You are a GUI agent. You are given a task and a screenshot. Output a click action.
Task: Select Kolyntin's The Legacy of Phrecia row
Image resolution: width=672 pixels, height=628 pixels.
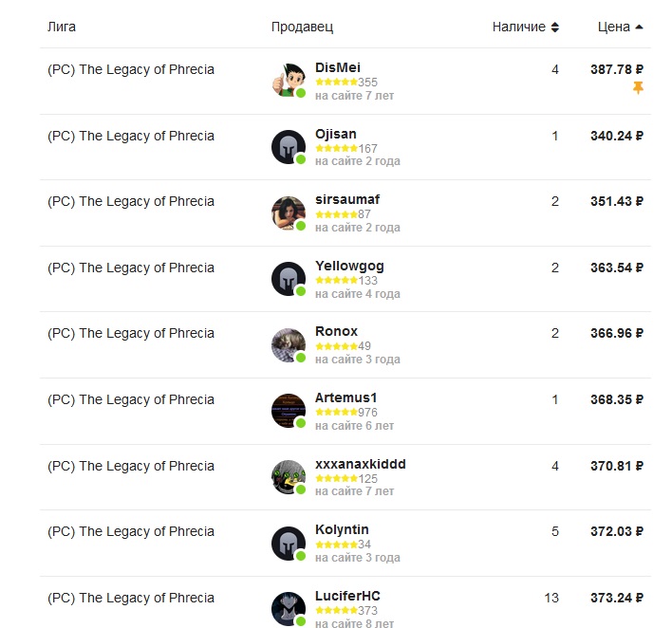pyautogui.click(x=345, y=544)
